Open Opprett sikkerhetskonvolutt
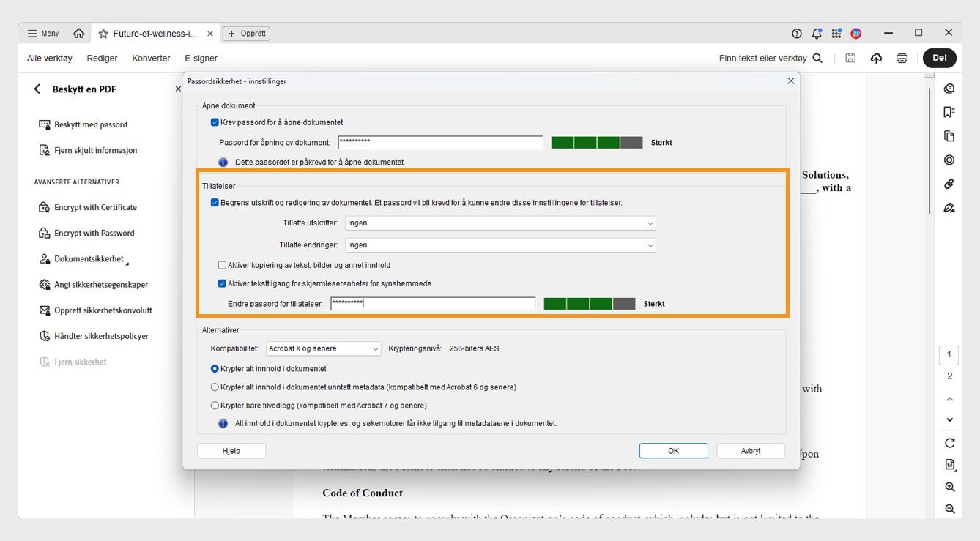The image size is (980, 541). [x=95, y=310]
